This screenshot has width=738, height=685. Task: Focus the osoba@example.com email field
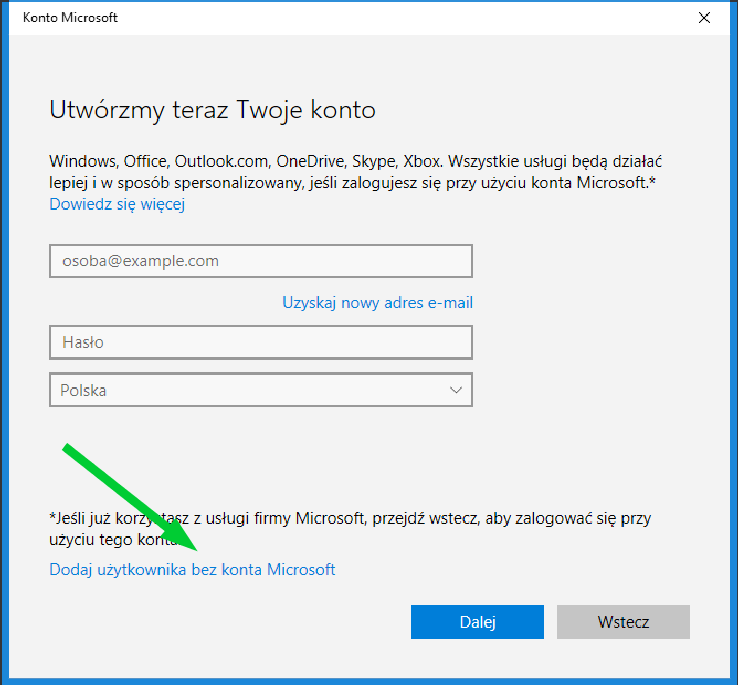pos(261,261)
